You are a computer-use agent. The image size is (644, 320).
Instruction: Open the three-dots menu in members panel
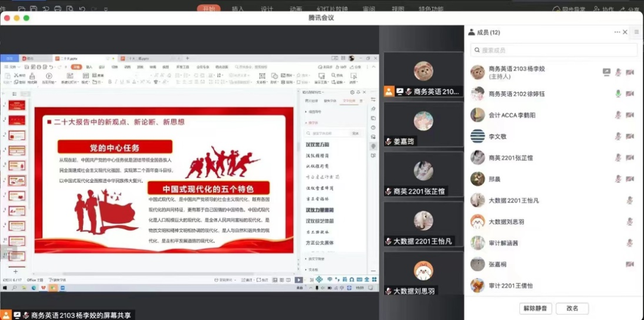click(x=617, y=32)
